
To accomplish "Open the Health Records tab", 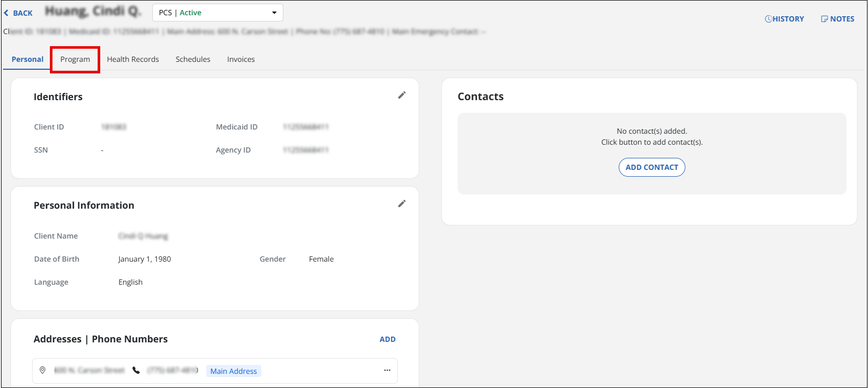I will pyautogui.click(x=133, y=59).
